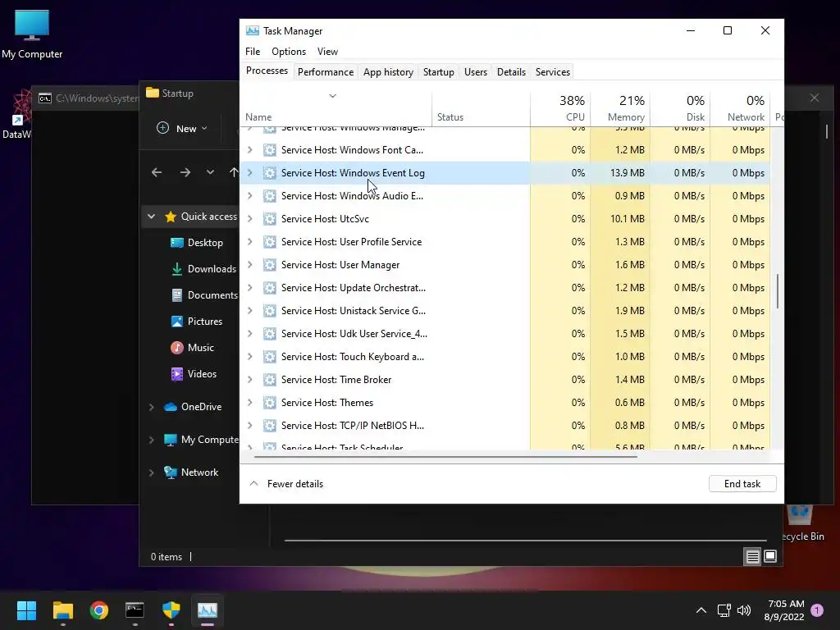Click gear icon of Unistack Service Group

pyautogui.click(x=269, y=311)
